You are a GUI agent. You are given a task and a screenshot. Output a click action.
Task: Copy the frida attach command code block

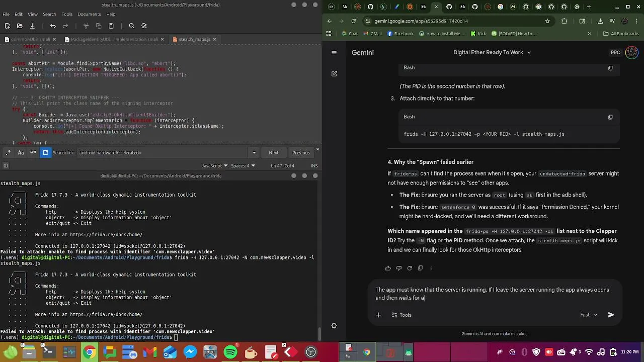pos(610,117)
